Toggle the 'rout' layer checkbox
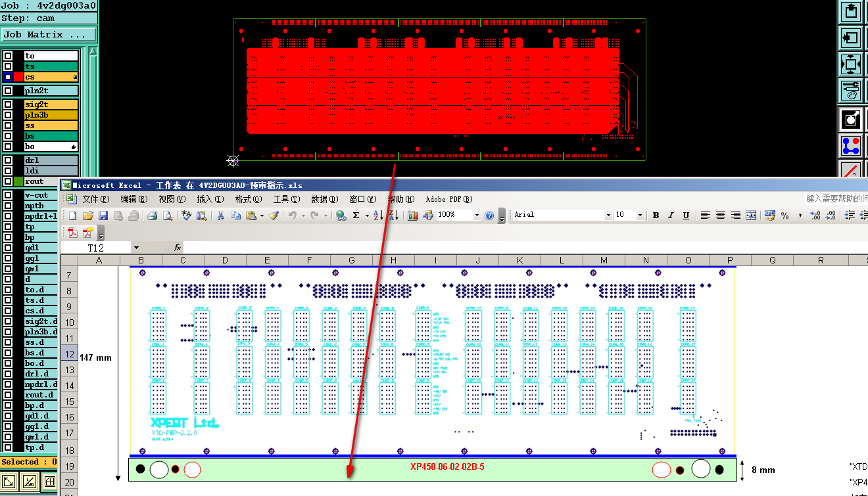The width and height of the screenshot is (868, 496). point(8,181)
